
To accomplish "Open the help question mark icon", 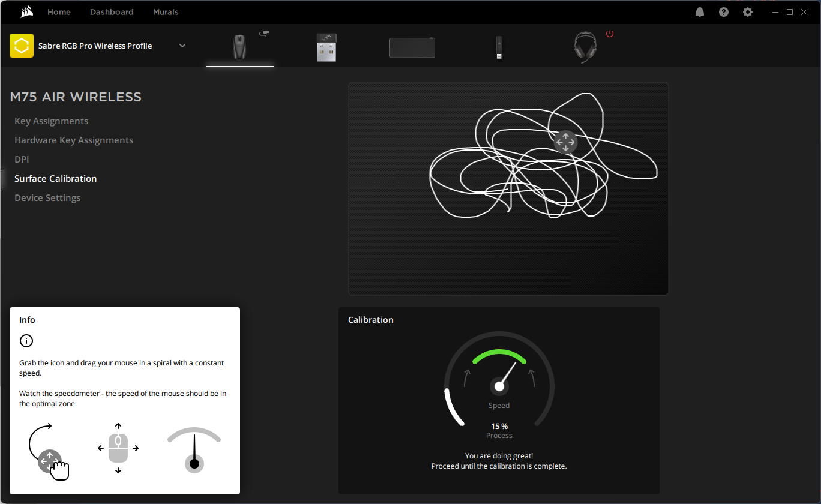I will (x=724, y=12).
